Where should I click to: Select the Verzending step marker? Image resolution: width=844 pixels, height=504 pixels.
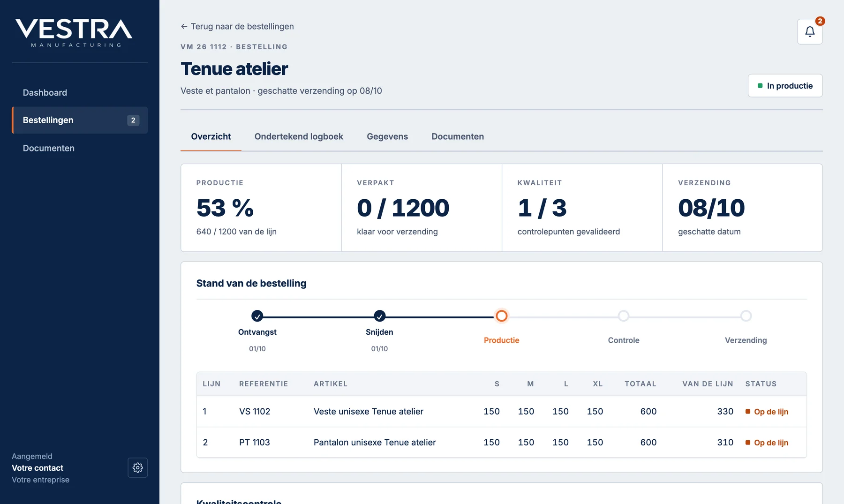pyautogui.click(x=746, y=316)
